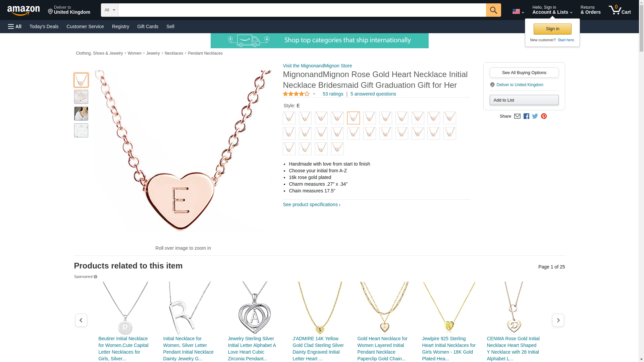This screenshot has height=362, width=644.
Task: Open Gift Cards nav item
Action: 148,26
